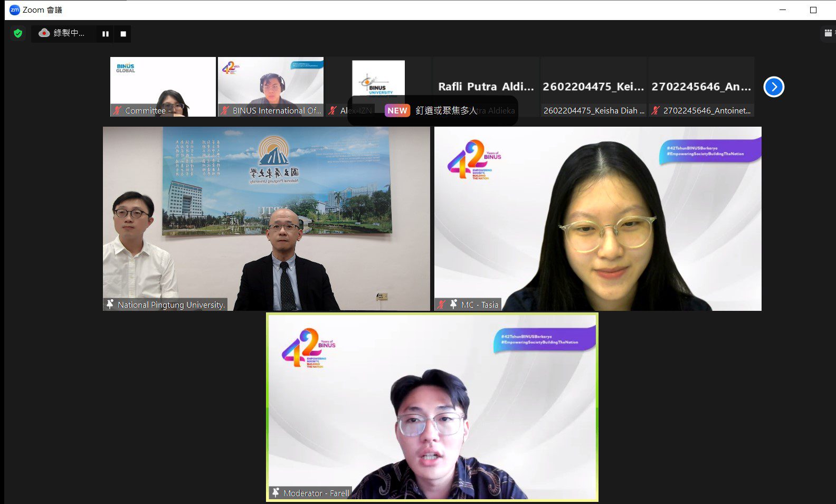Stop the cloud recording
The image size is (836, 504).
(x=123, y=34)
